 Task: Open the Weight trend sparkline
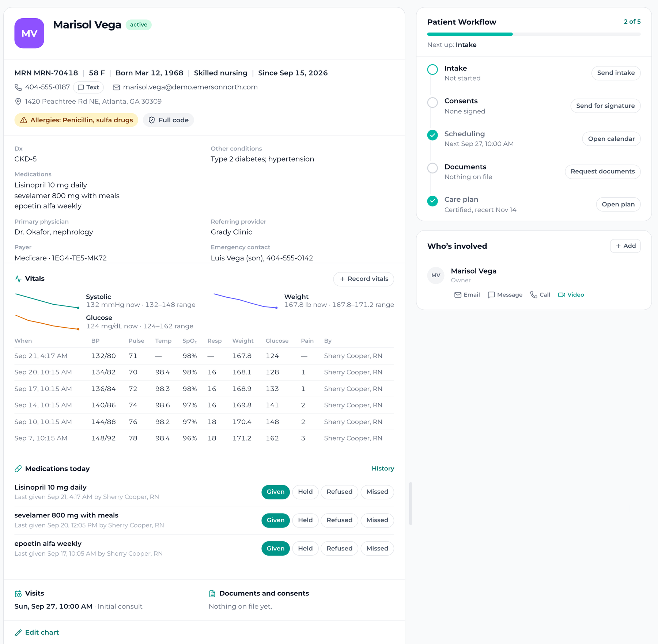point(246,301)
